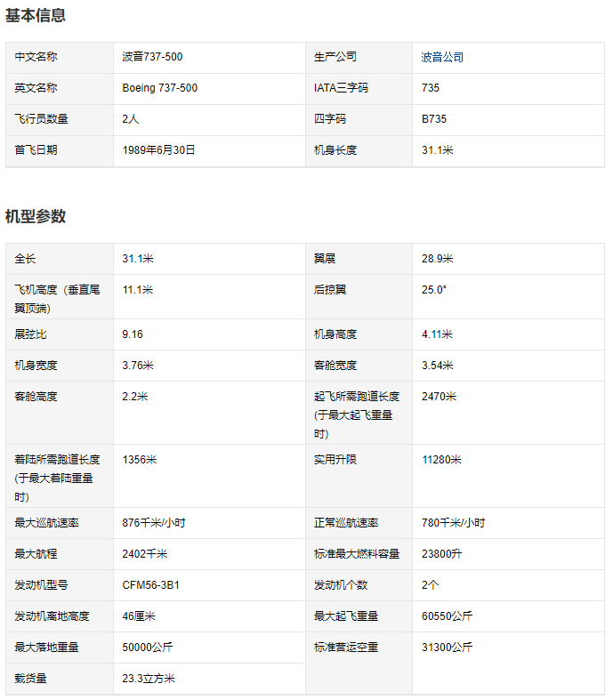Click the 后掠翼 label

330,290
